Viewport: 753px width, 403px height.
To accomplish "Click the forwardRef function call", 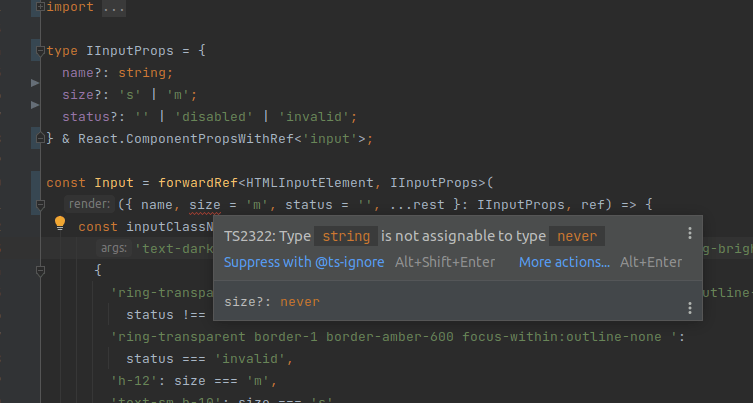I will point(198,183).
